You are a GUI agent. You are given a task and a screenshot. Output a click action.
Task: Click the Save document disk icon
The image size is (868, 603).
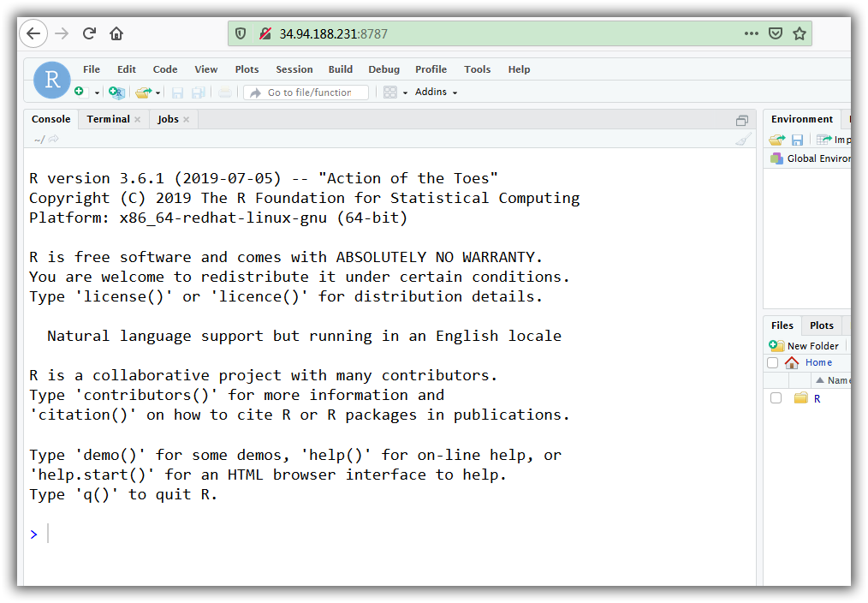(x=177, y=93)
